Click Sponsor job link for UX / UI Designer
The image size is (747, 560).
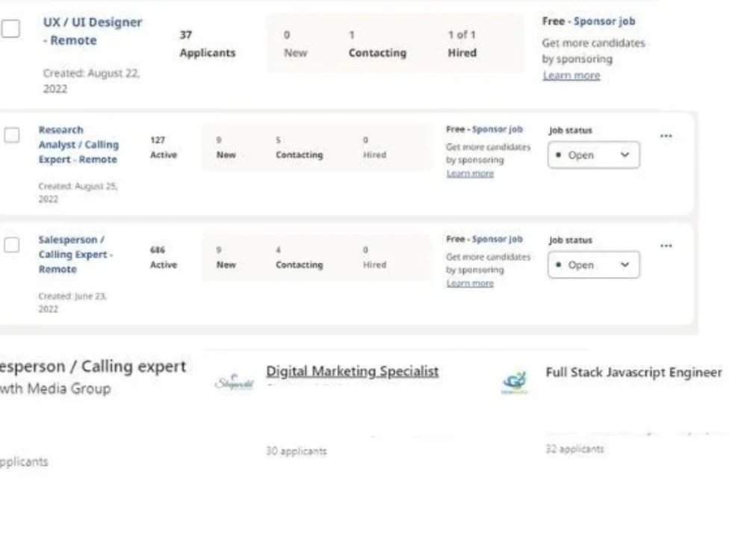604,21
